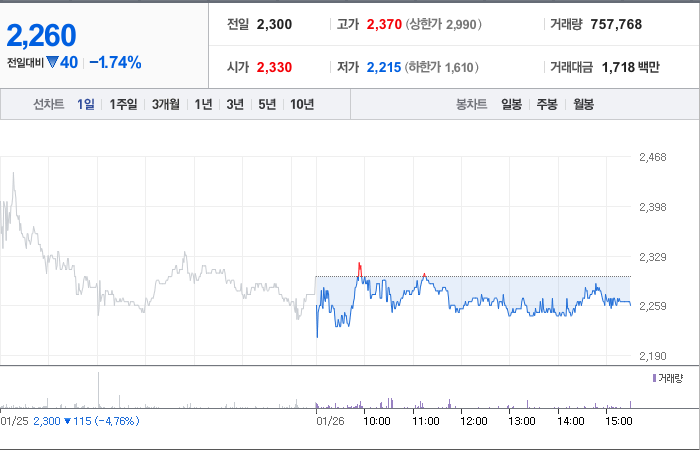Show the 3년 line chart
700x450 pixels.
pos(235,104)
